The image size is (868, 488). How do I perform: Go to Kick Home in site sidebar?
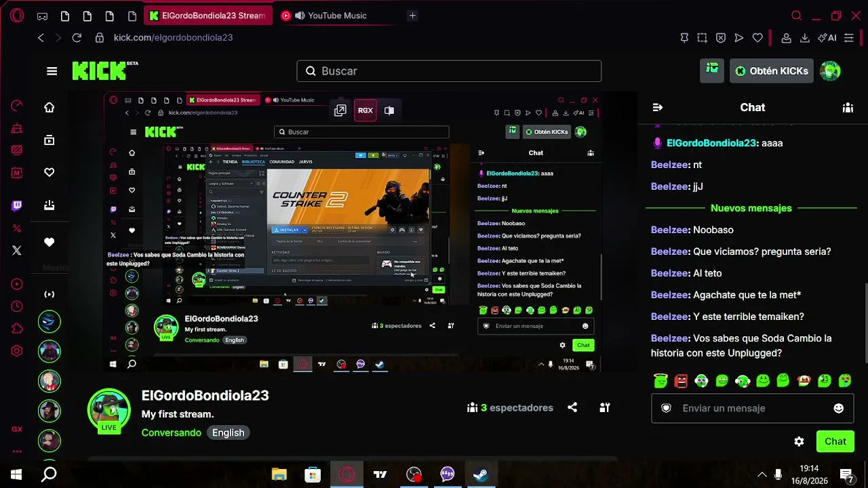[50, 107]
